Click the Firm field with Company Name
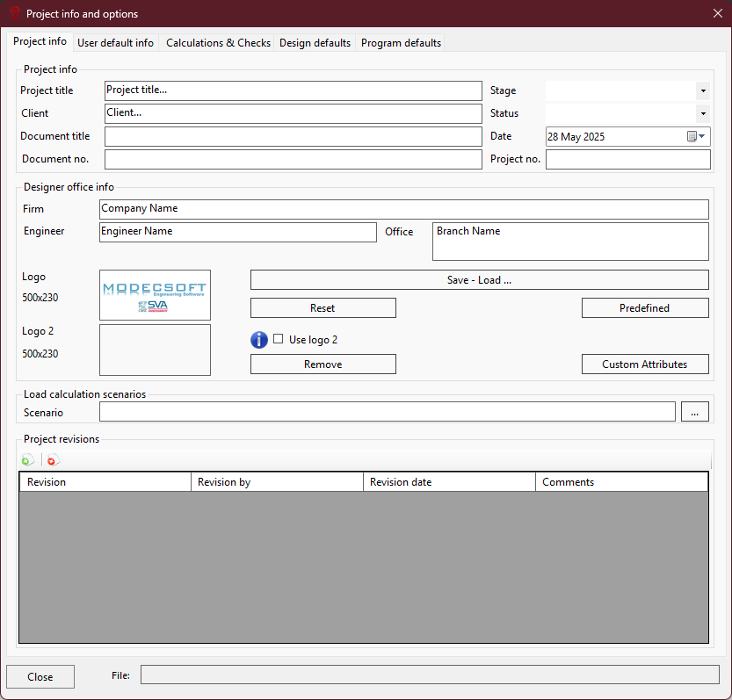The height and width of the screenshot is (700, 732). (x=404, y=210)
